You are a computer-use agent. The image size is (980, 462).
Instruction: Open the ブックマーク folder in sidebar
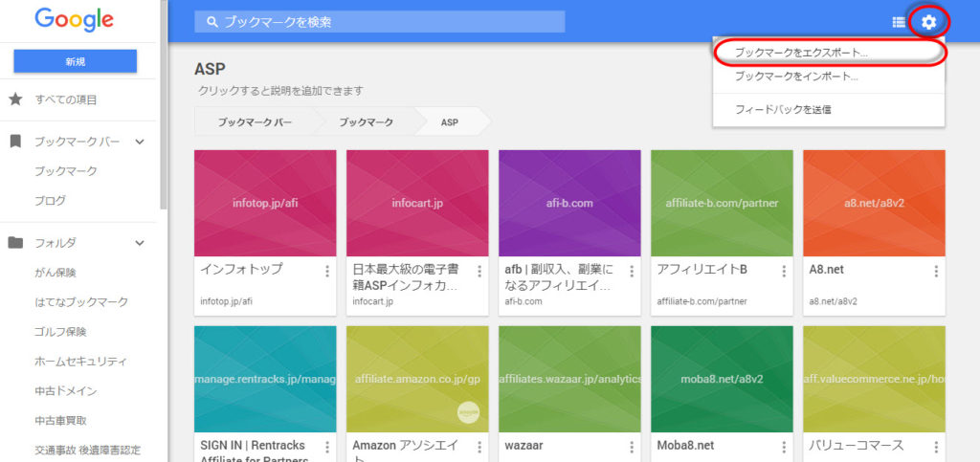pos(66,171)
